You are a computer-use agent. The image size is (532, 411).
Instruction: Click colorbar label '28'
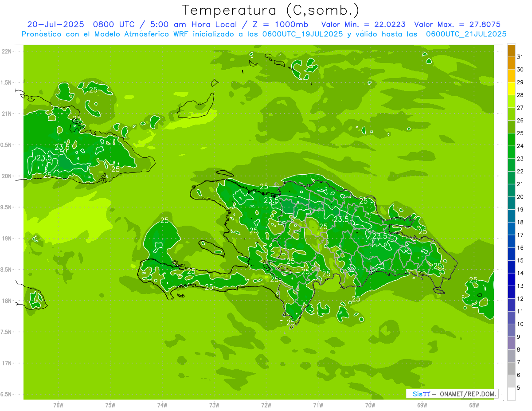pyautogui.click(x=520, y=95)
